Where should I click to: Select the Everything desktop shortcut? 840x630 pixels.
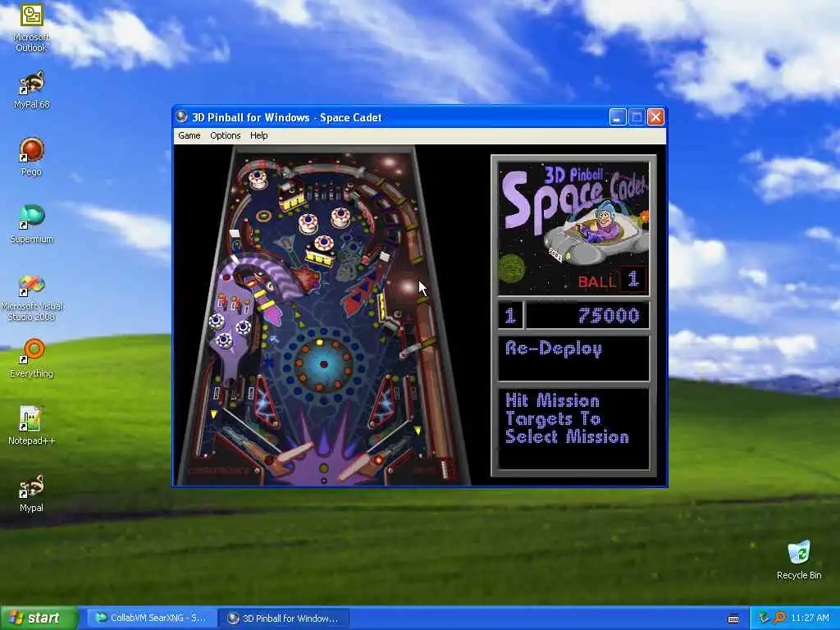point(31,359)
